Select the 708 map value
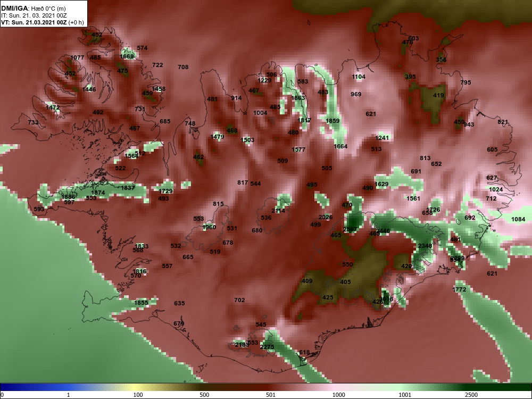This screenshot has height=399, width=532. click(x=183, y=67)
